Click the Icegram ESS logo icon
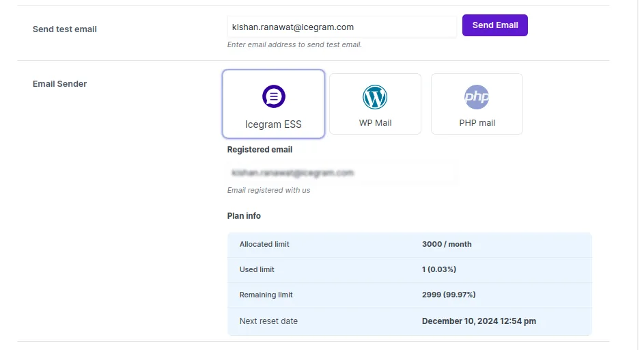 point(274,96)
